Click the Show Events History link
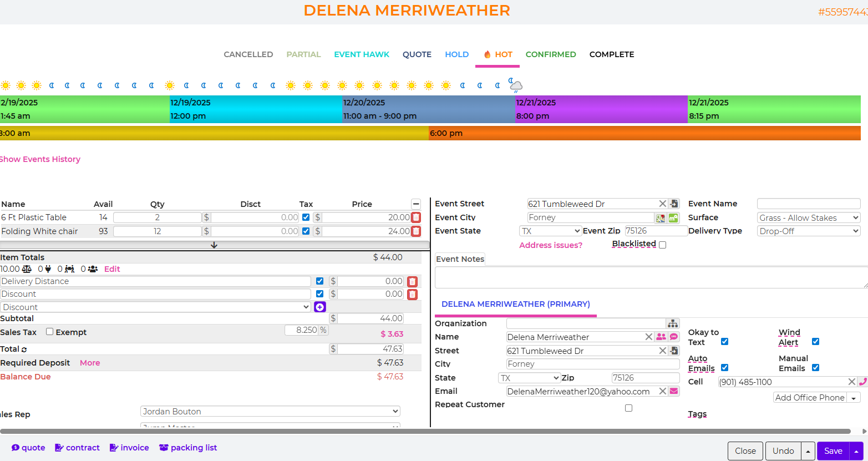 point(40,159)
